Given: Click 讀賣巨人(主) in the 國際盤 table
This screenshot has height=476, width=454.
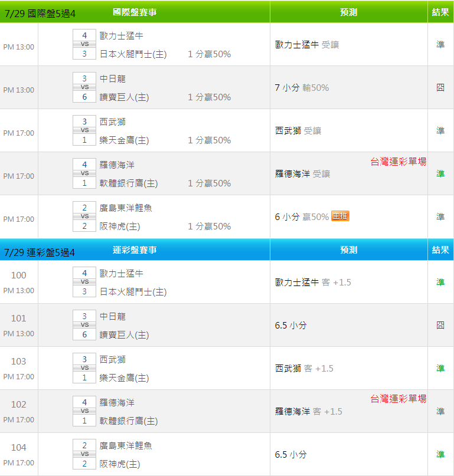Looking at the screenshot, I should pyautogui.click(x=125, y=97).
